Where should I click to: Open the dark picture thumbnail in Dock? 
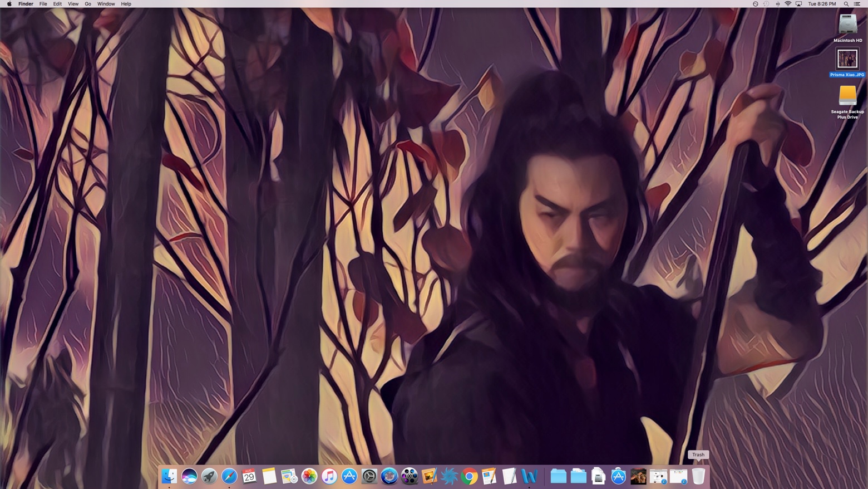[x=639, y=476]
